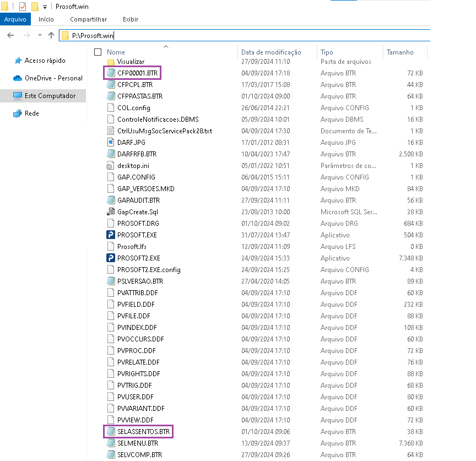The height and width of the screenshot is (461, 476).
Task: Click the PSLVERSAO.BTR file icon
Action: point(111,281)
